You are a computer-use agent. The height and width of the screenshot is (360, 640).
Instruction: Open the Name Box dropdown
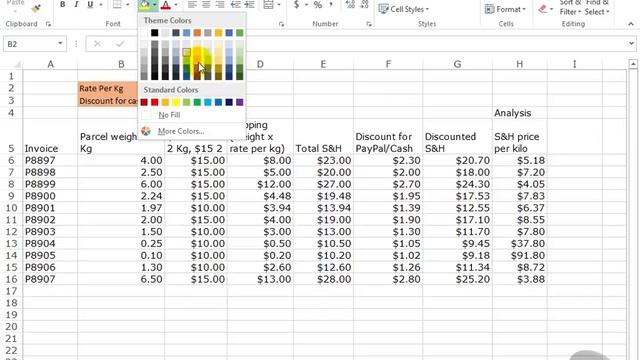tap(60, 43)
